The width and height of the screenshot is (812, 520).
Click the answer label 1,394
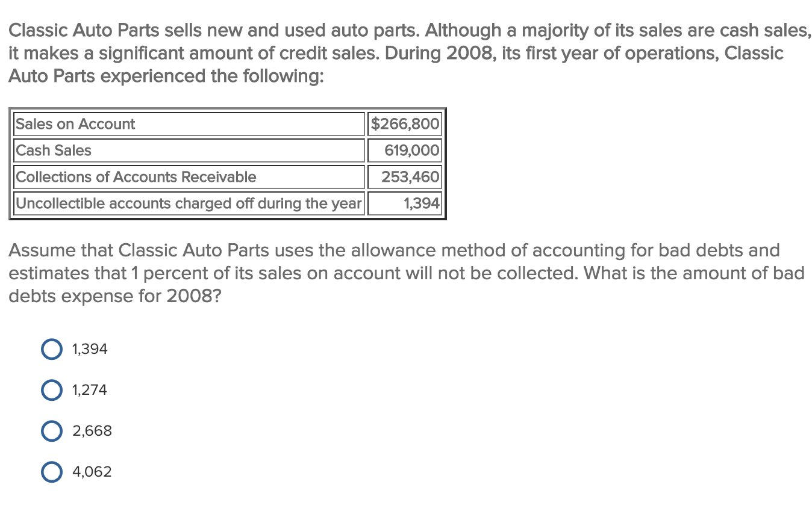[x=89, y=348]
